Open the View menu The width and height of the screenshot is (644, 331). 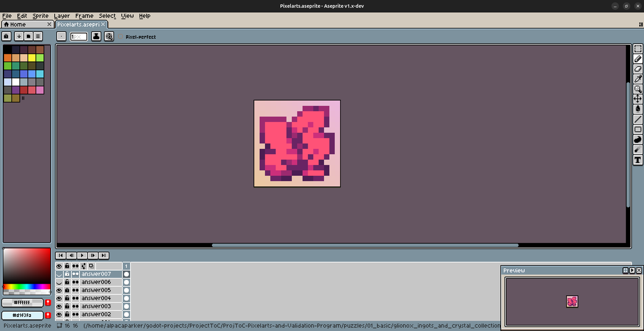pos(128,16)
